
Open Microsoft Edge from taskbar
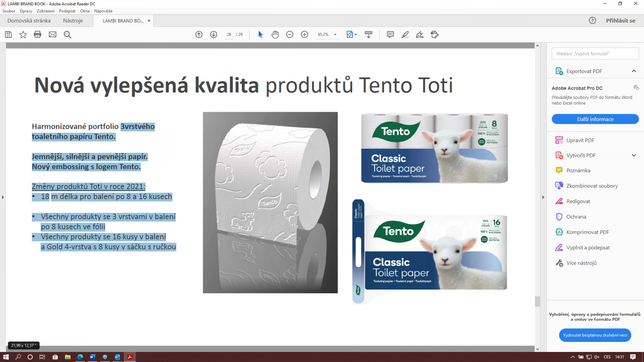tap(80, 357)
